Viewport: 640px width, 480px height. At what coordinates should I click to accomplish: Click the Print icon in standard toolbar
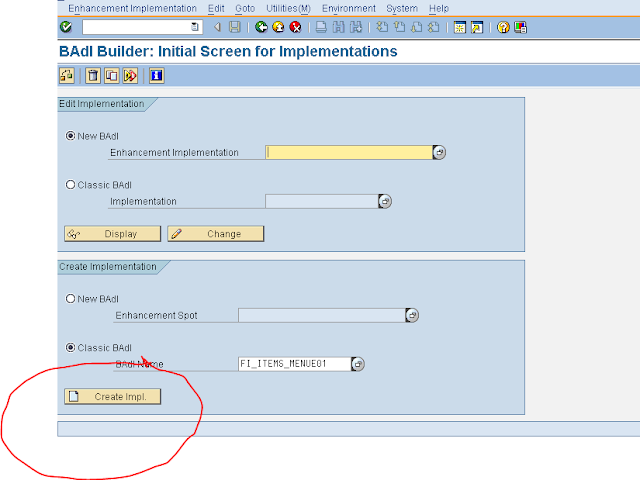pos(321,27)
